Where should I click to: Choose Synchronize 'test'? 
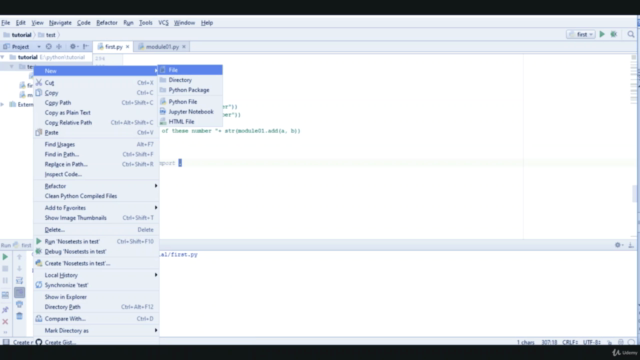click(96, 285)
